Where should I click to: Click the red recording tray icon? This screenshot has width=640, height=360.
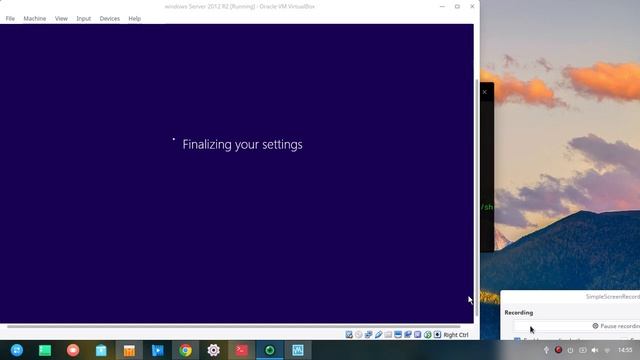pyautogui.click(x=558, y=350)
